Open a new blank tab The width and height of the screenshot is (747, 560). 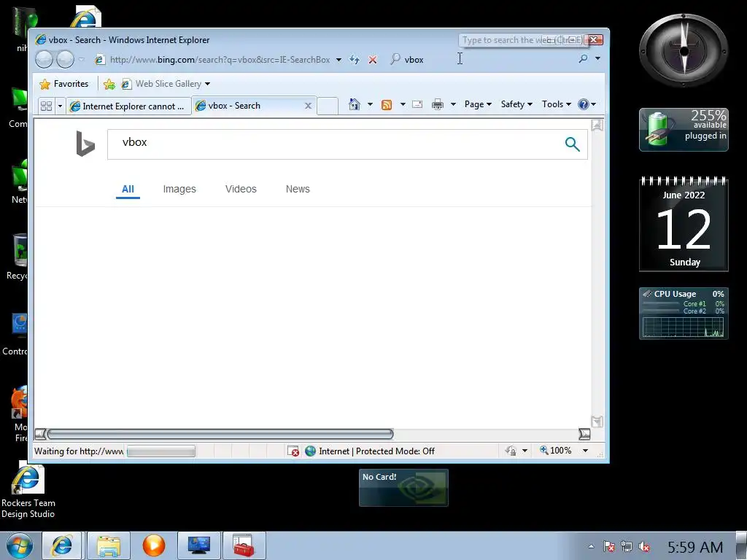(328, 106)
